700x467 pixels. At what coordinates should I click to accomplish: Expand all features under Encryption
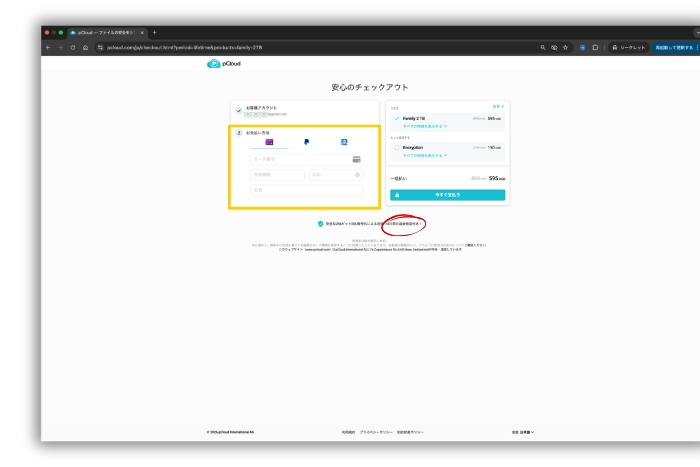click(425, 155)
